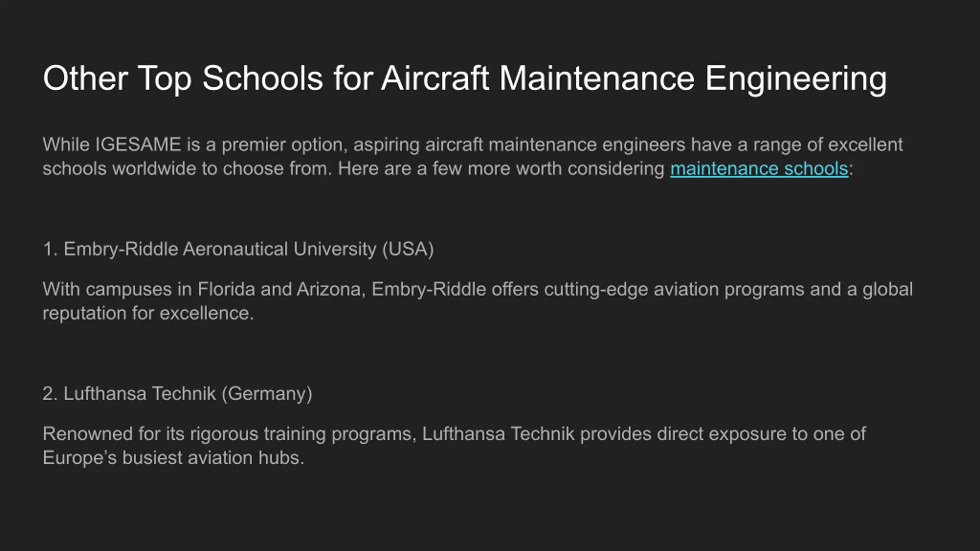This screenshot has width=980, height=551.
Task: Click the paragraph about Florida and Arizona campuses
Action: pos(478,301)
